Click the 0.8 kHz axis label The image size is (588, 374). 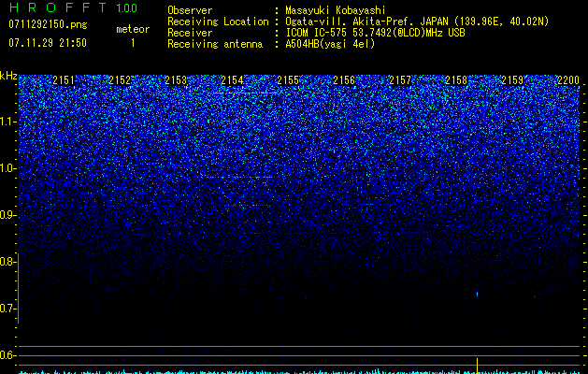pos(7,262)
